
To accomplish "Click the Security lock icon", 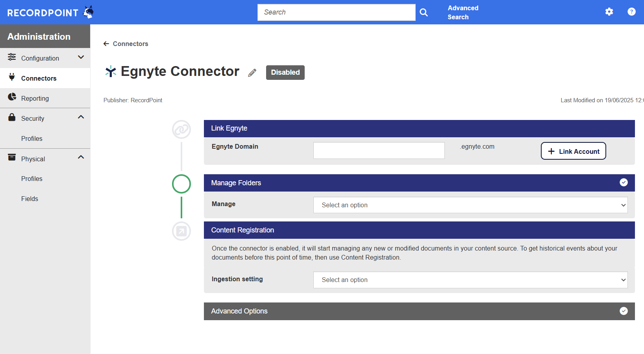I will 12,117.
